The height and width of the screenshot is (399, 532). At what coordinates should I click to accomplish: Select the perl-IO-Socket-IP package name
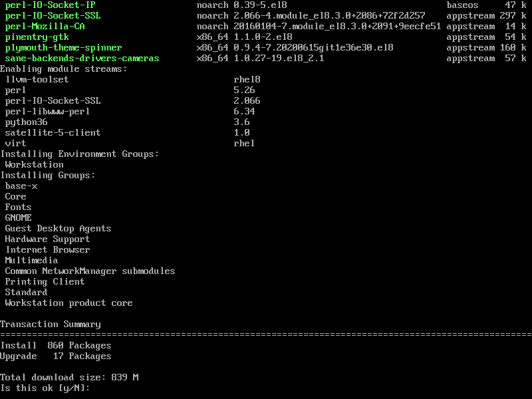(51, 5)
